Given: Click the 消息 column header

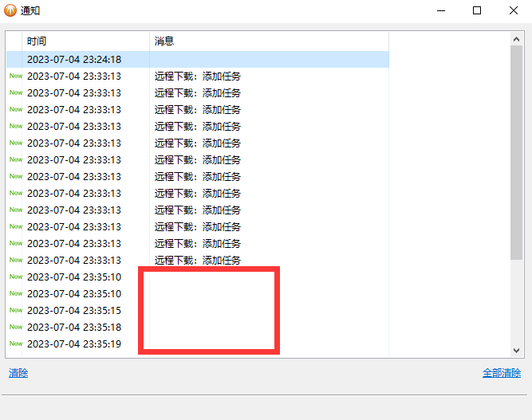Looking at the screenshot, I should pyautogui.click(x=269, y=41).
